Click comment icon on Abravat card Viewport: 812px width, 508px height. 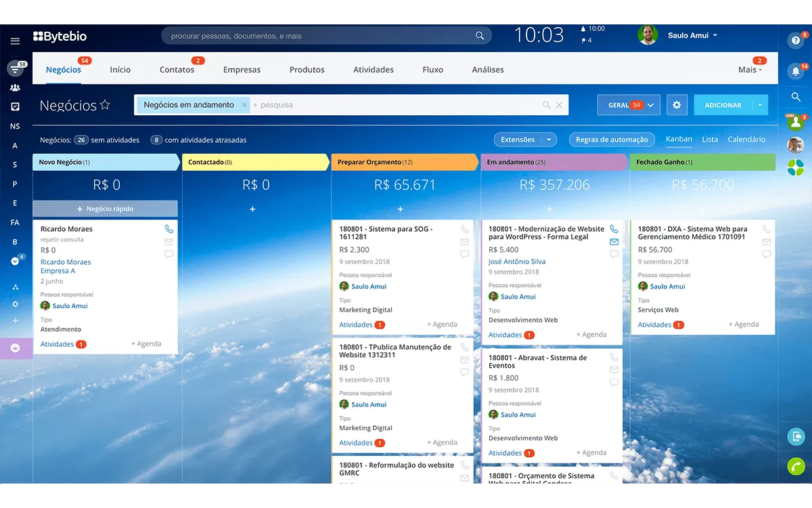coord(614,382)
